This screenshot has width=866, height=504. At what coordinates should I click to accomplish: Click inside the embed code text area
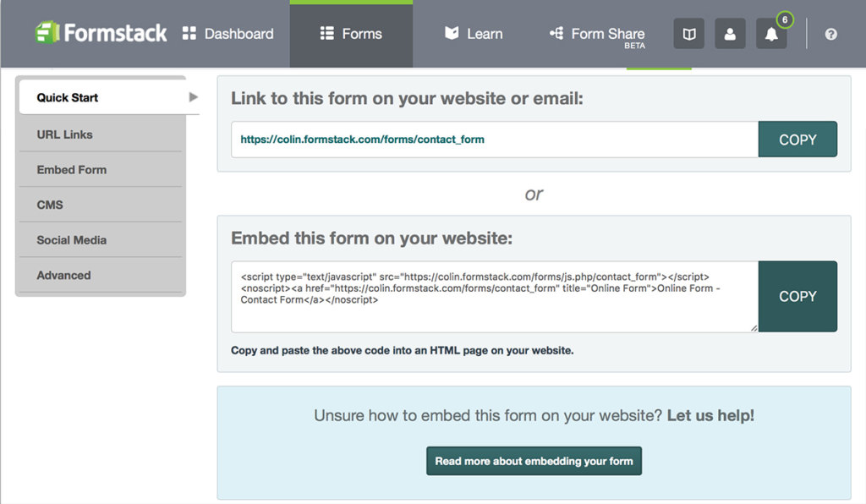tap(494, 315)
